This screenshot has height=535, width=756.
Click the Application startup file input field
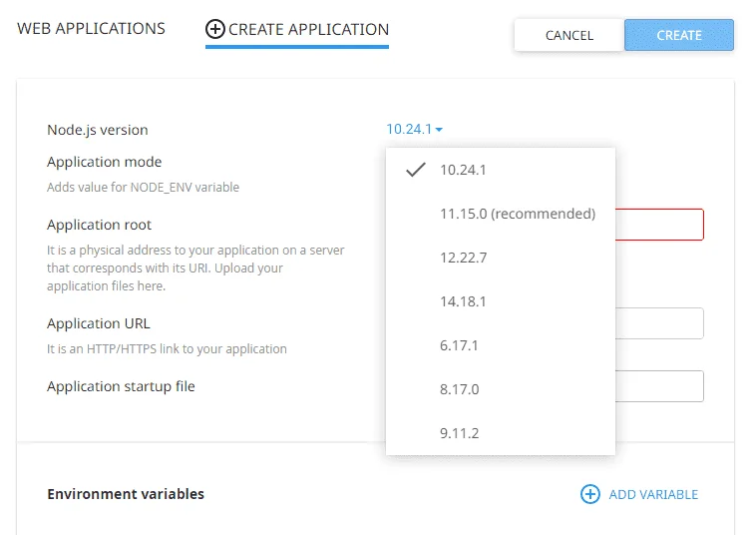coord(659,386)
